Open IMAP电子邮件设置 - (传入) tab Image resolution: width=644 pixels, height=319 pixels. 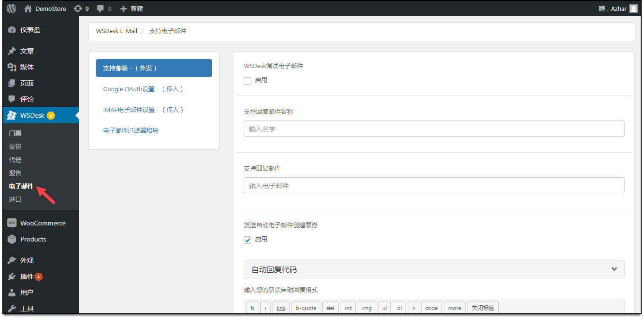pyautogui.click(x=143, y=110)
